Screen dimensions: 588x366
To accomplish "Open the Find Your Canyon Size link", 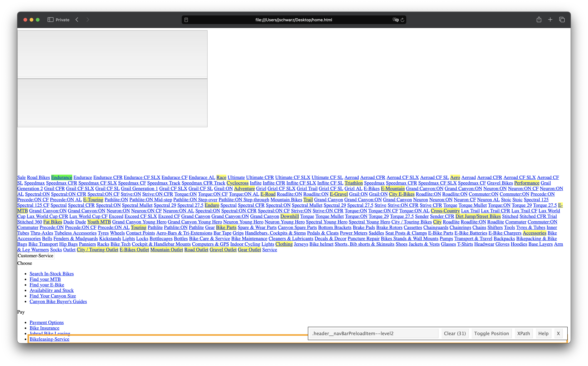I will (x=52, y=296).
